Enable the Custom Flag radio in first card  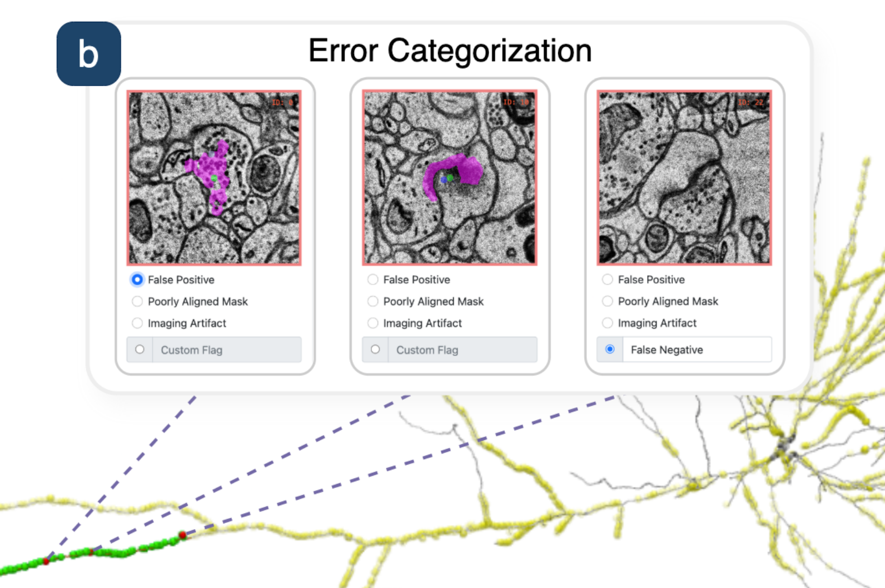click(x=140, y=350)
